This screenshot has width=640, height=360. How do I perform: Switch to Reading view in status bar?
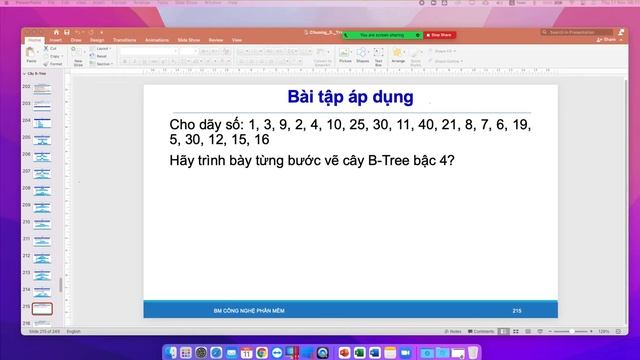click(x=528, y=331)
